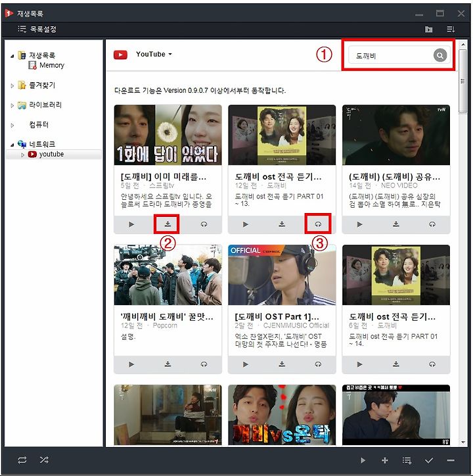Open the film crew street thumbnail
This screenshot has width=473, height=476.
[168, 275]
